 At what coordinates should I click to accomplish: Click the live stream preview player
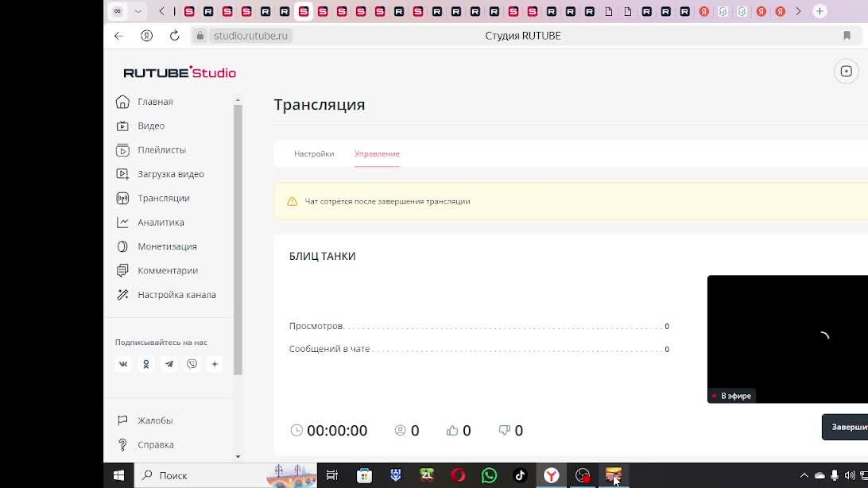point(788,339)
